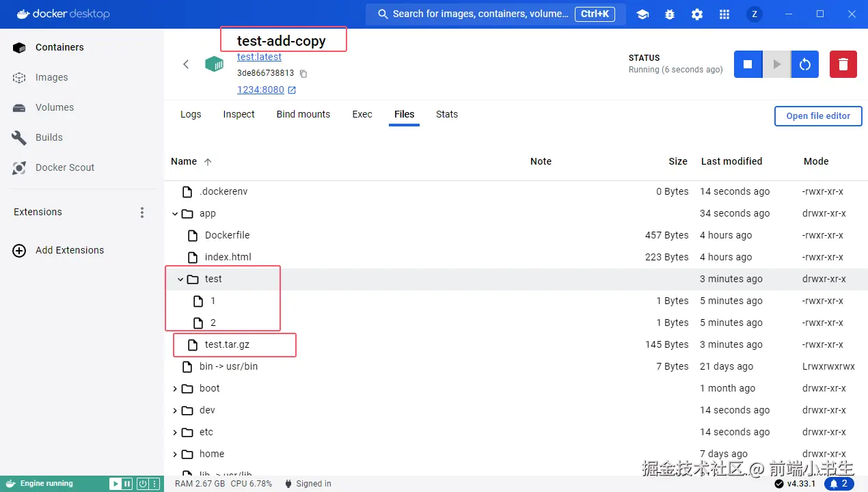Go back with the left chevron arrow
Screen dimensions: 868x492
186,64
